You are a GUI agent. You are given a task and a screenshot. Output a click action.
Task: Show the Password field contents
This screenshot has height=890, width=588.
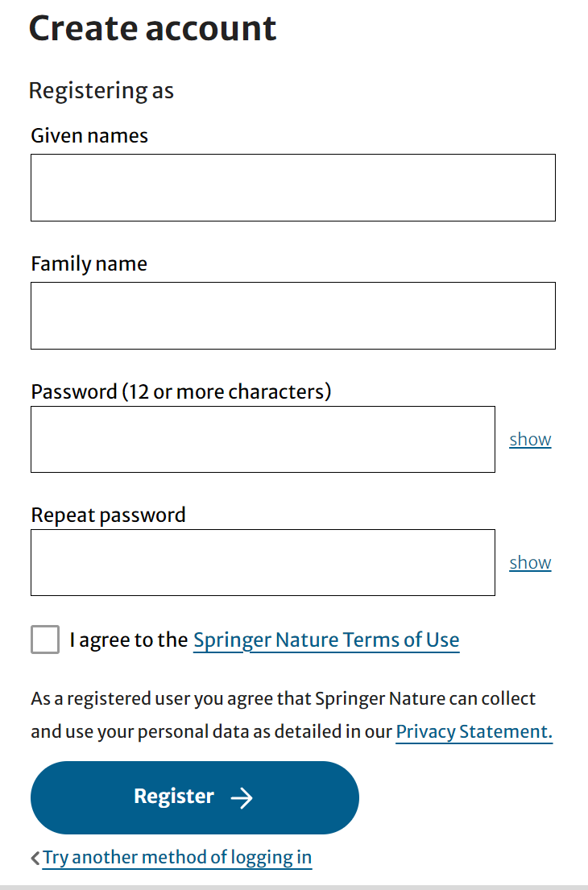click(x=530, y=439)
